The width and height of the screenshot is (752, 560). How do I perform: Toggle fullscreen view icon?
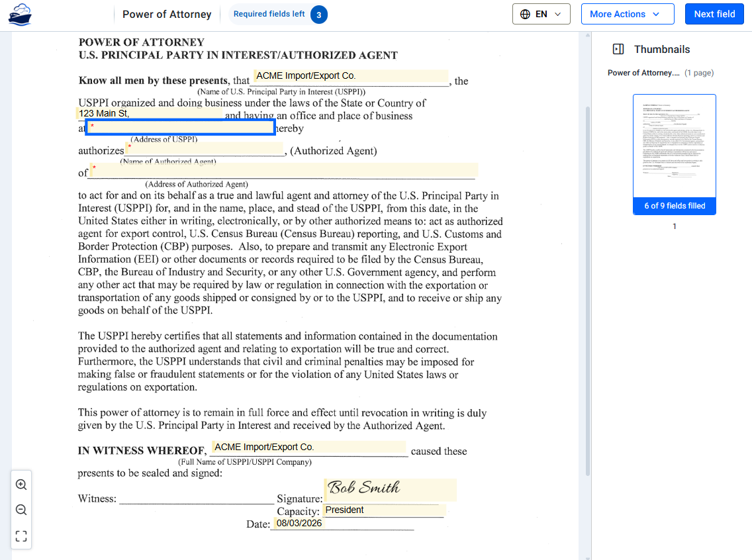[x=21, y=536]
